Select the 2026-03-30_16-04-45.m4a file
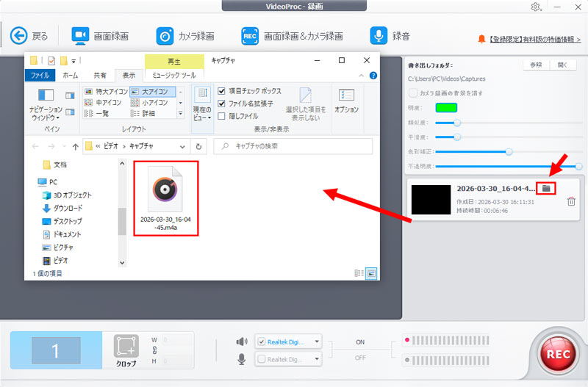The height and width of the screenshot is (387, 588). [166, 198]
